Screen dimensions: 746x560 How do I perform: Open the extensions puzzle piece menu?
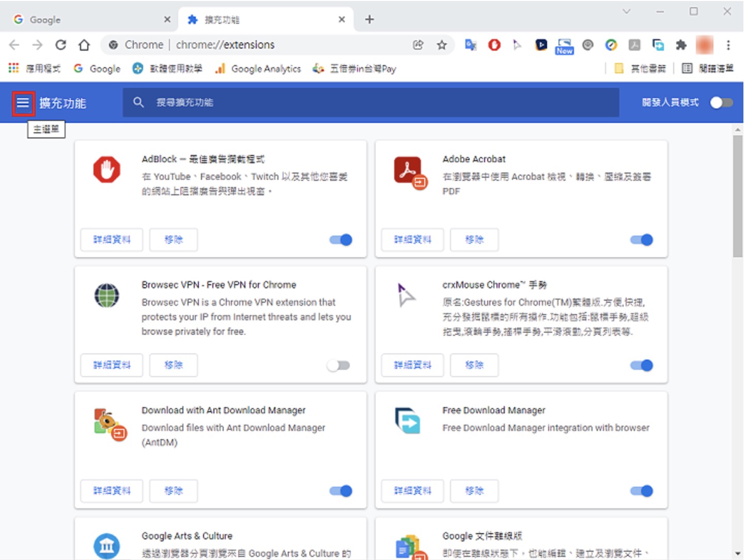pyautogui.click(x=681, y=45)
